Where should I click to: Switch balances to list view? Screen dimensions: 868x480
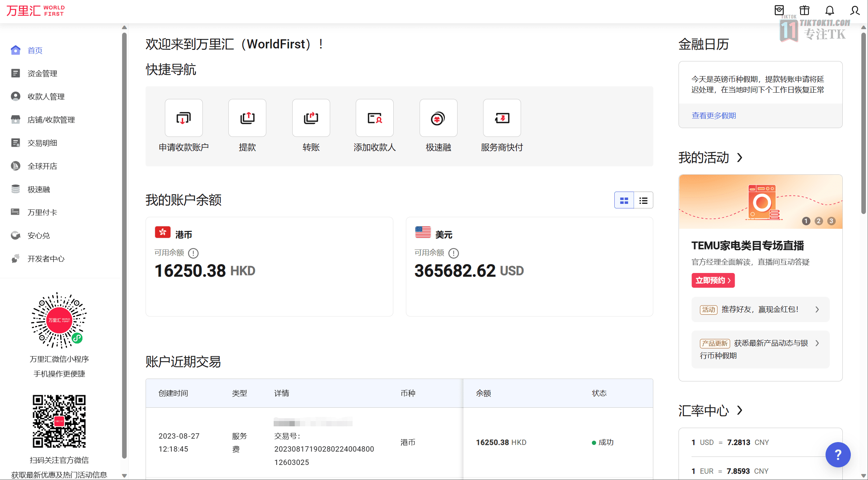point(643,200)
